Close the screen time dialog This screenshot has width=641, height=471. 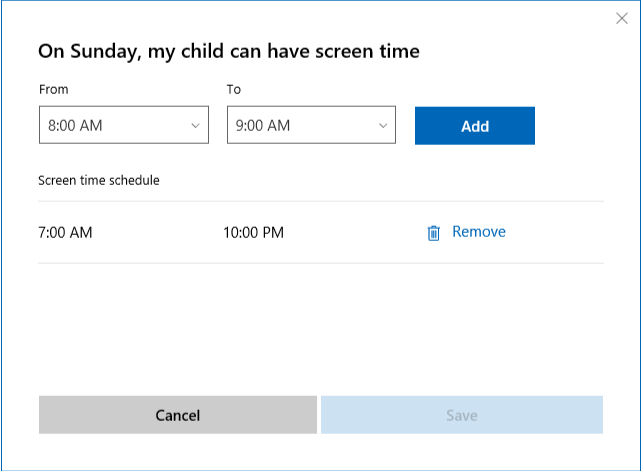click(x=621, y=18)
